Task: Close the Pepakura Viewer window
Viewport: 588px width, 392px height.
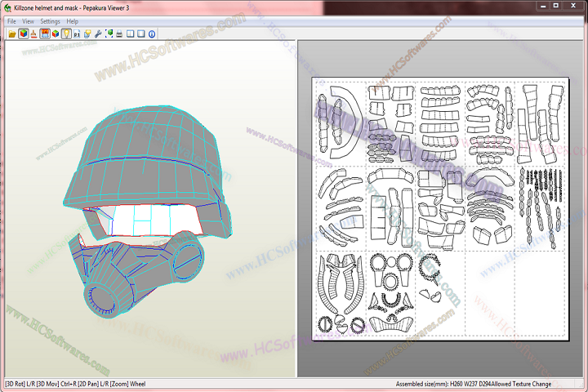Action: [x=573, y=6]
